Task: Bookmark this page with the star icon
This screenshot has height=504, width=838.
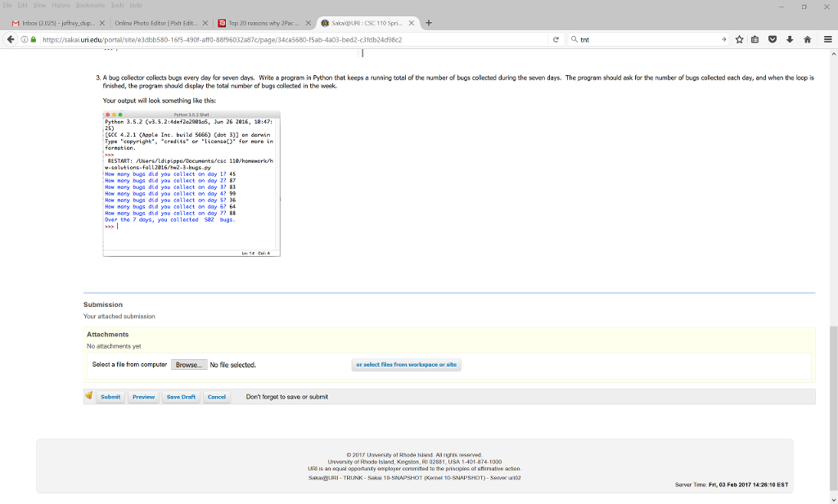Action: point(739,39)
